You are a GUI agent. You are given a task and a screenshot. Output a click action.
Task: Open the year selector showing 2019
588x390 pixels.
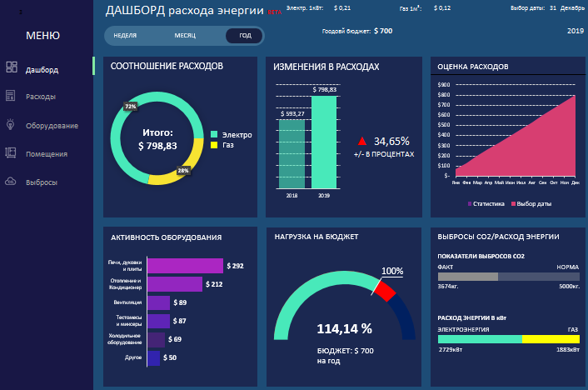(575, 30)
